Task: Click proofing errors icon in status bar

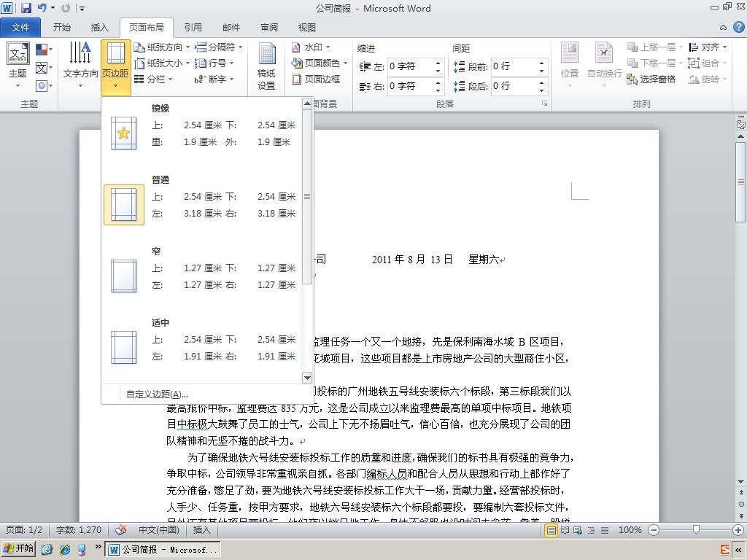Action: coord(120,530)
